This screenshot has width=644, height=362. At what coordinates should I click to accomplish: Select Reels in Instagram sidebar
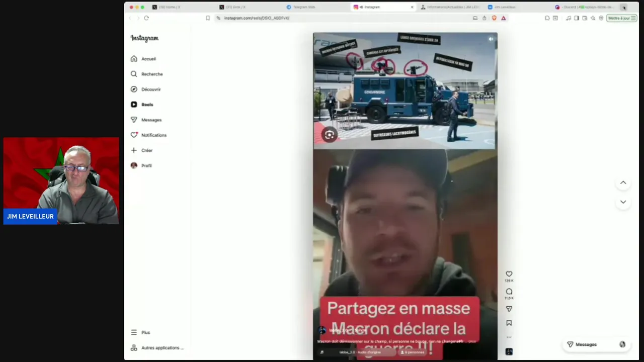click(141, 105)
